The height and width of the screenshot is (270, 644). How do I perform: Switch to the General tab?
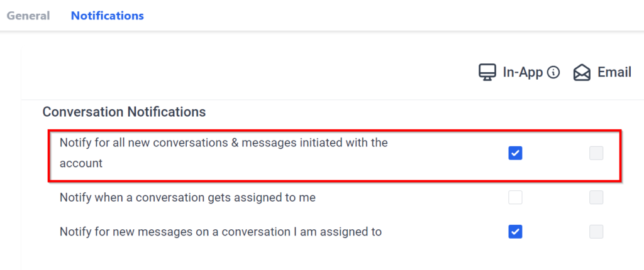coord(28,16)
